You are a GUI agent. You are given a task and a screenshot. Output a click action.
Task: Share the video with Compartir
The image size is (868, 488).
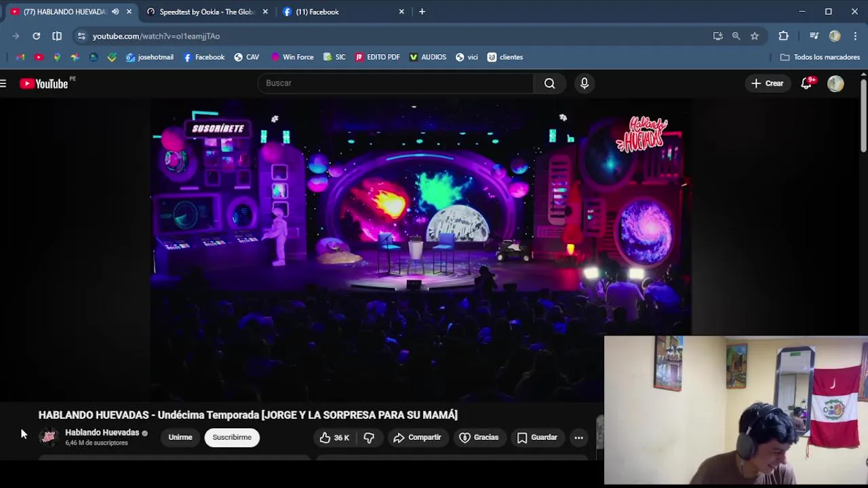click(418, 438)
